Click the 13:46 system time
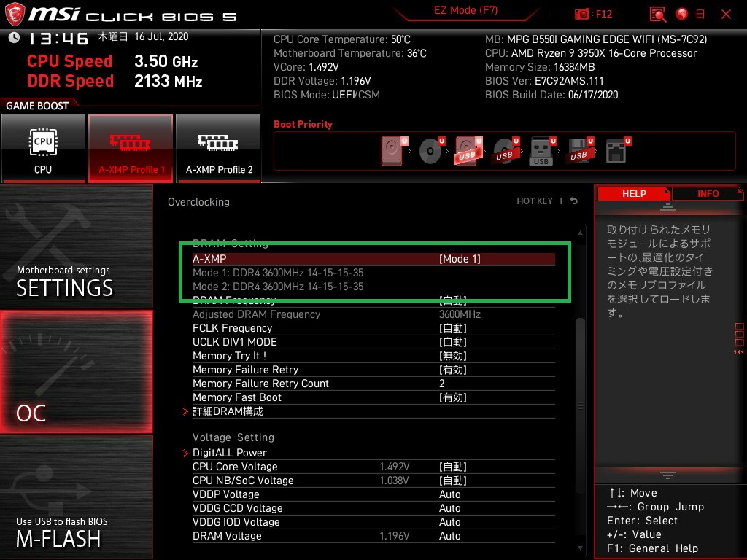 [58, 39]
